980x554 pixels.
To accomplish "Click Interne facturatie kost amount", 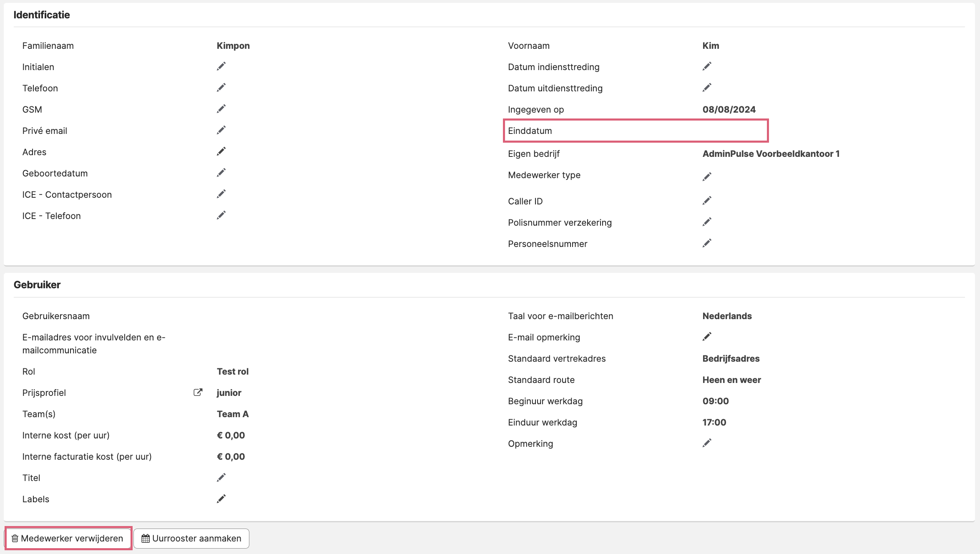I will [x=231, y=457].
